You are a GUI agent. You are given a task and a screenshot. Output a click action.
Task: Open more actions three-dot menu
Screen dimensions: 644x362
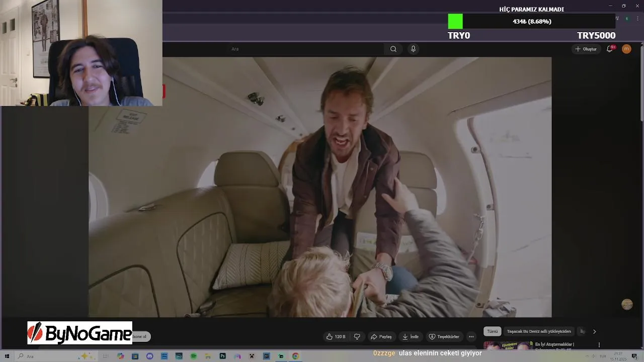[471, 336]
